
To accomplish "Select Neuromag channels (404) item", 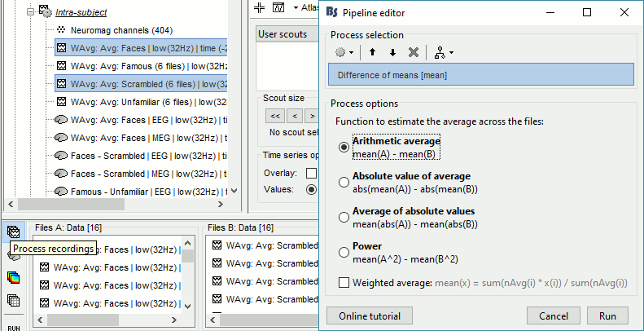I will click(x=119, y=29).
